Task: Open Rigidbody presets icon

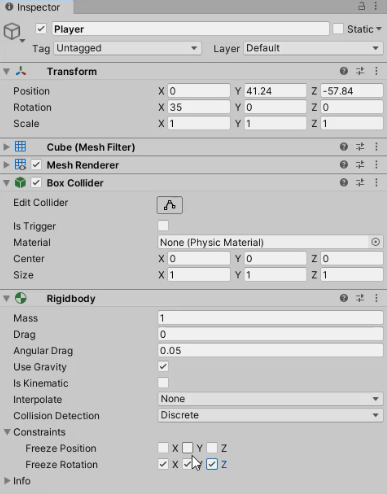Action: pyautogui.click(x=360, y=298)
